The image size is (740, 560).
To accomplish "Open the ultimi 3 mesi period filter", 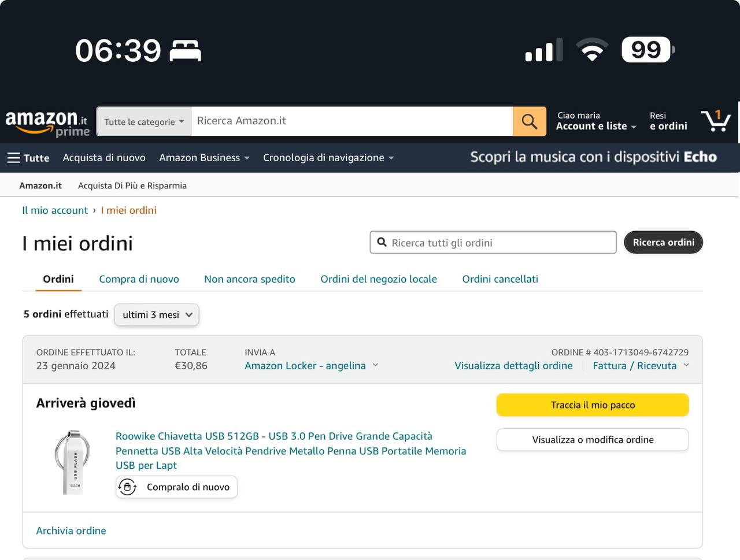I will coord(157,315).
